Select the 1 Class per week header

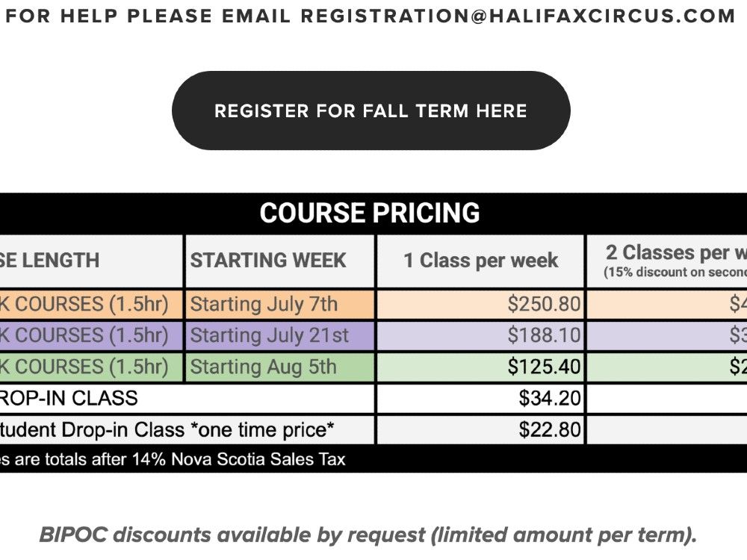(480, 260)
